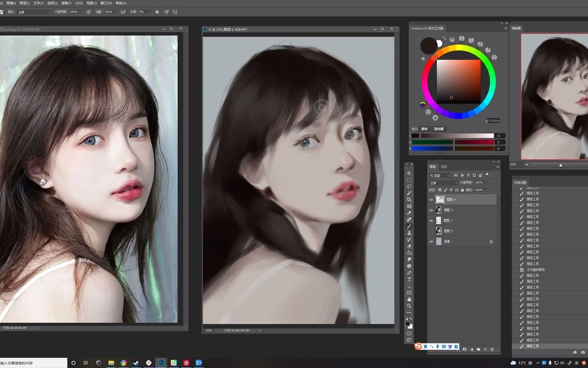
Task: Open 平滑 smoothing dropdown arrow
Action: pos(150,12)
